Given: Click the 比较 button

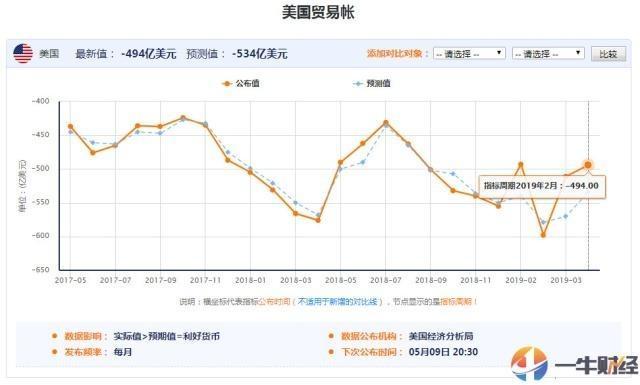Looking at the screenshot, I should pyautogui.click(x=608, y=54).
